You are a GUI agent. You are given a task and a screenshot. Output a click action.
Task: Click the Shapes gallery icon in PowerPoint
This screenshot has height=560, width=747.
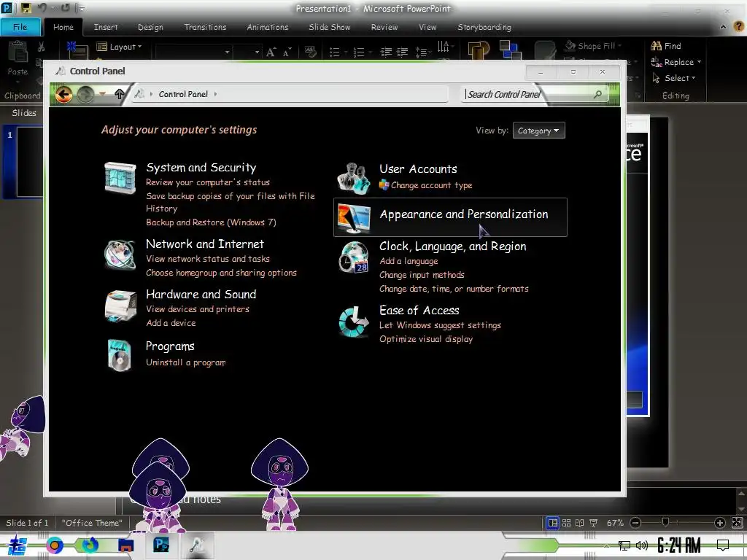pos(479,50)
